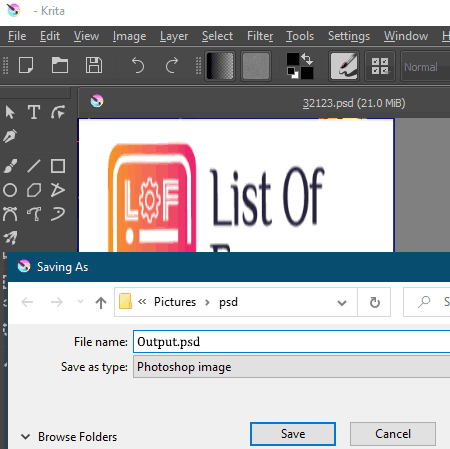This screenshot has height=449, width=450.
Task: Open the fill pattern selector
Action: pyautogui.click(x=256, y=66)
